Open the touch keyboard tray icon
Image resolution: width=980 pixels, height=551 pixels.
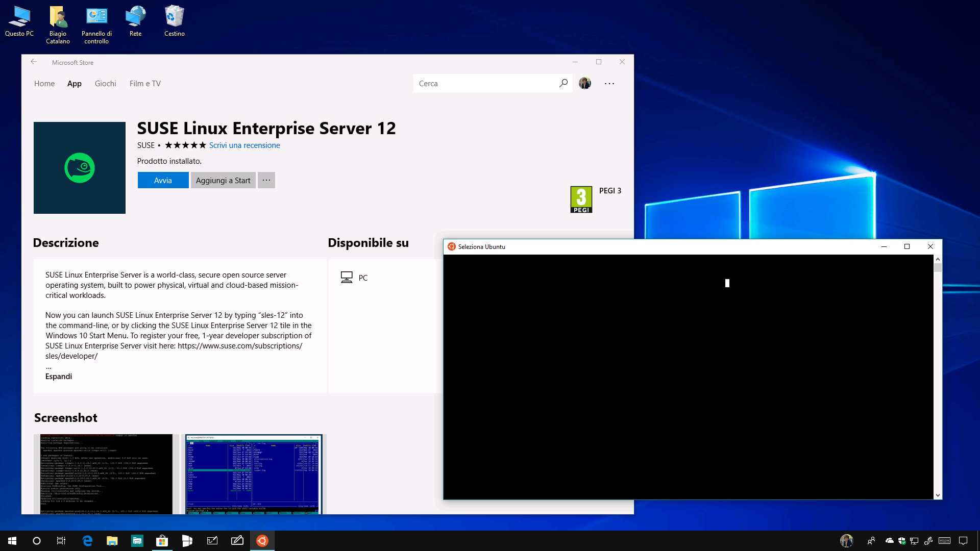945,541
